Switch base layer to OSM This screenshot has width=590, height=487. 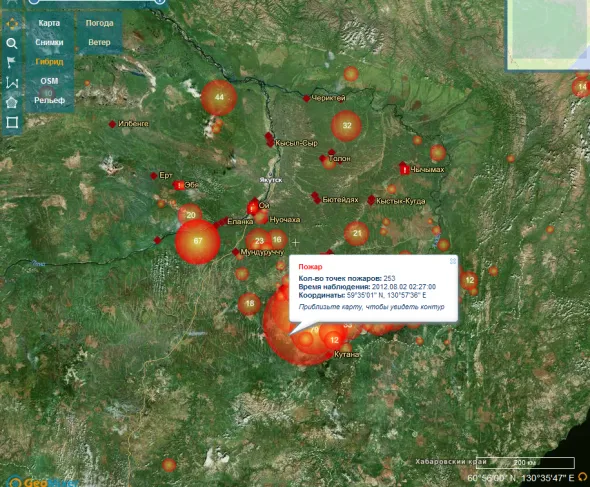(49, 81)
